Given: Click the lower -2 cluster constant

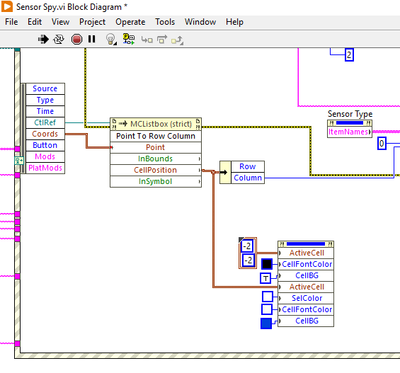Looking at the screenshot, I should (x=248, y=260).
